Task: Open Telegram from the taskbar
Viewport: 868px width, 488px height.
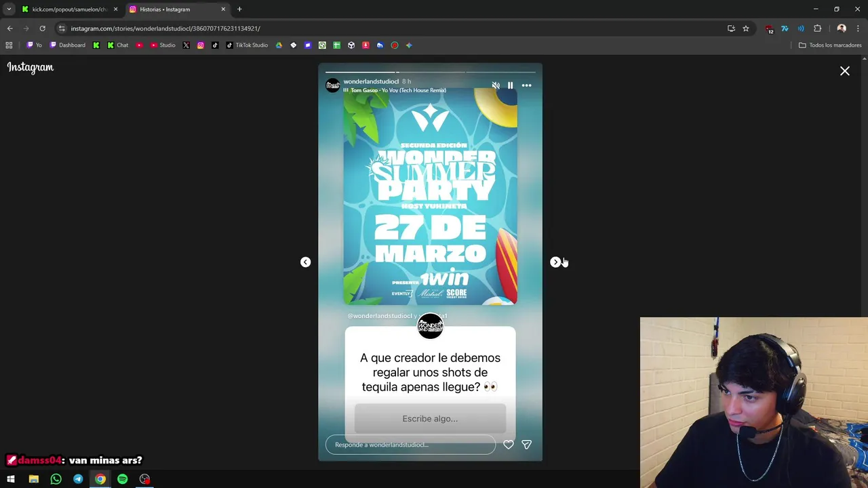Action: pyautogui.click(x=78, y=479)
